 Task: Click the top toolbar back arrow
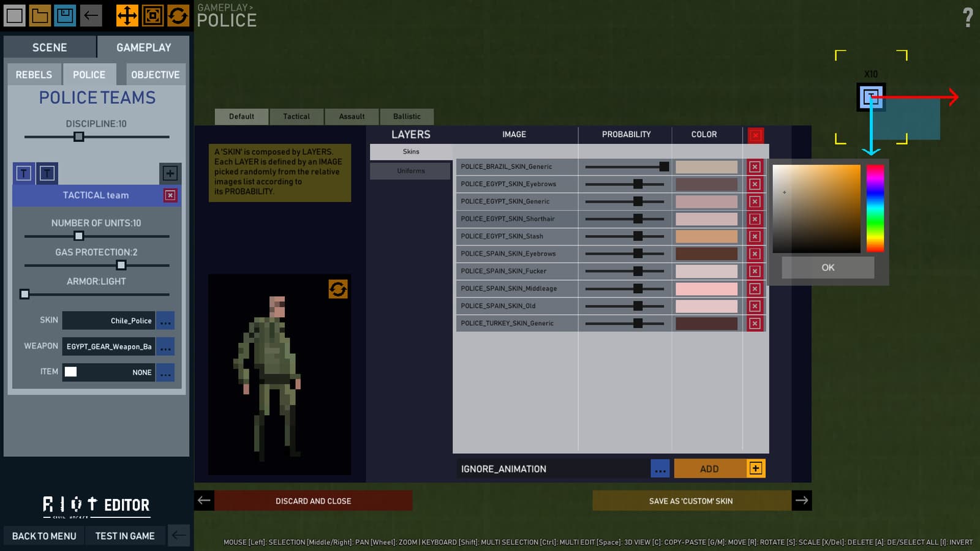(91, 15)
